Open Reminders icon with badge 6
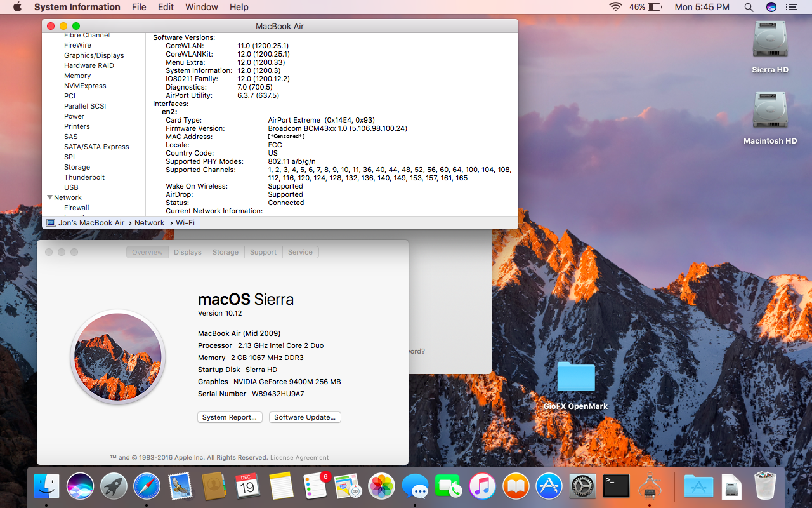812x508 pixels. (315, 486)
